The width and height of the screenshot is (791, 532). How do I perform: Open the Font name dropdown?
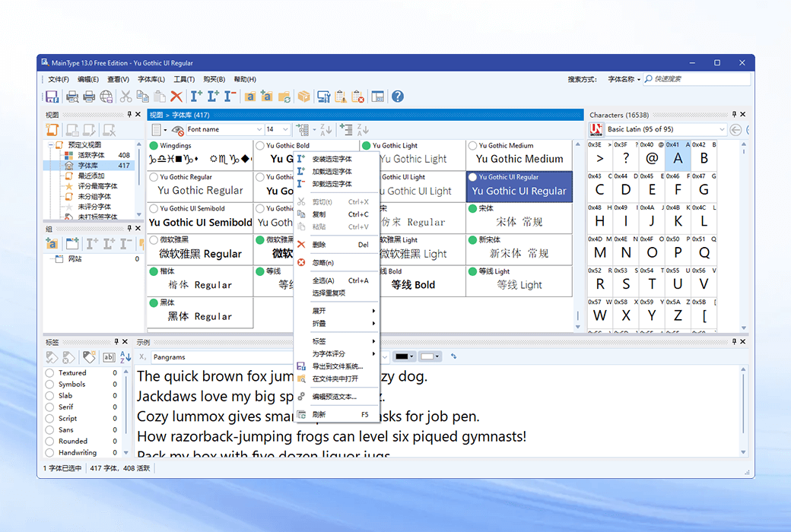[259, 130]
